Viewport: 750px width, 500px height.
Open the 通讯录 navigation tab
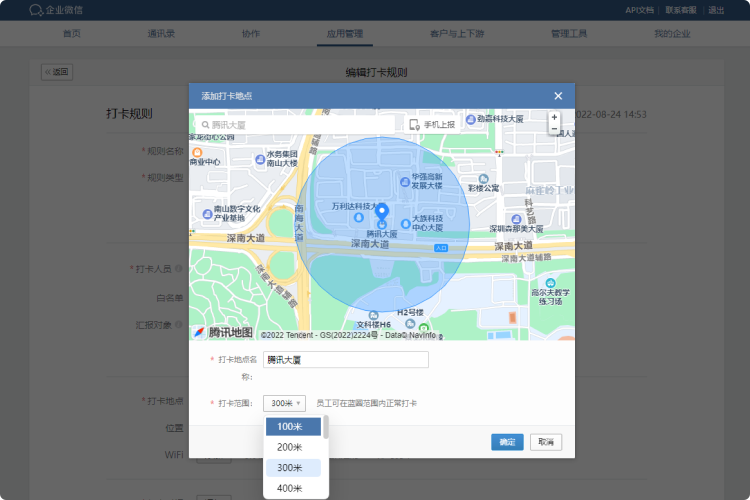161,33
